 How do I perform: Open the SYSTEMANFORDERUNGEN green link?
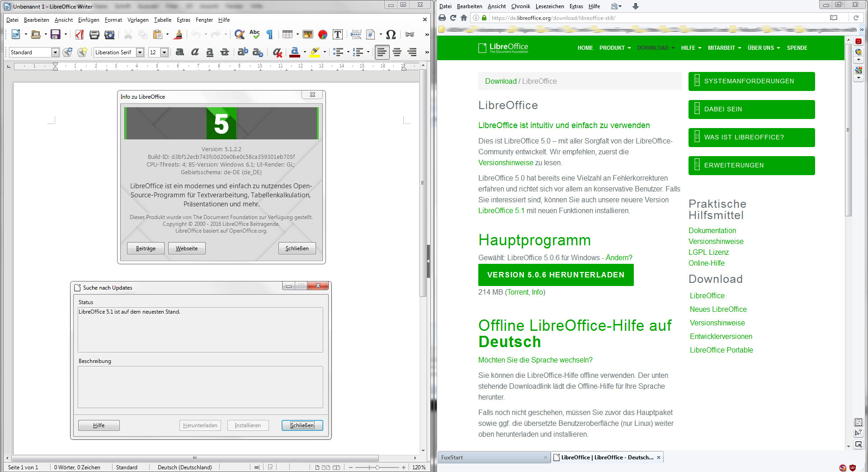[751, 81]
